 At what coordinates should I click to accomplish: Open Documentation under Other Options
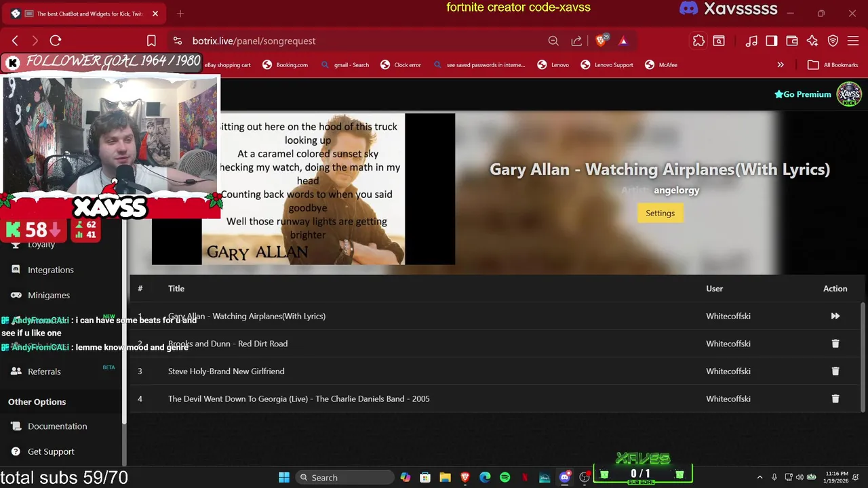[x=58, y=426]
